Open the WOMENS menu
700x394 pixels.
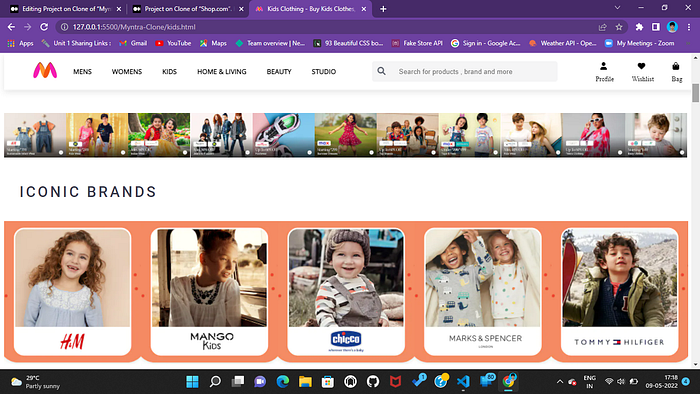(127, 71)
